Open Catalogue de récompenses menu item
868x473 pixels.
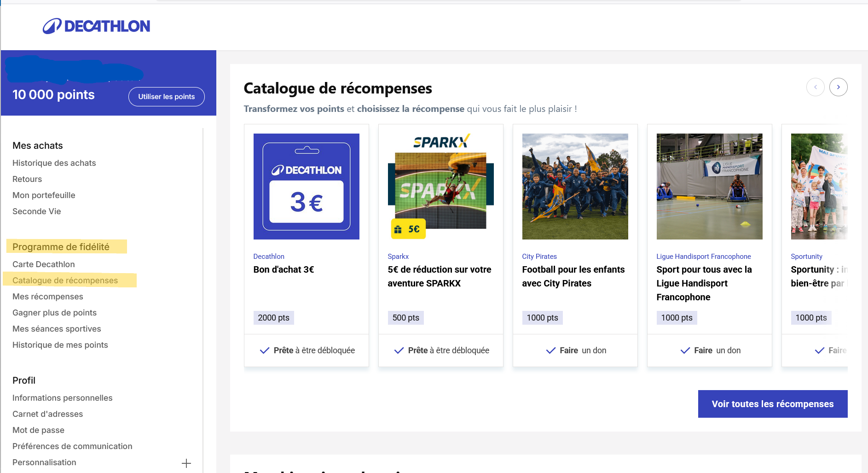(x=65, y=280)
